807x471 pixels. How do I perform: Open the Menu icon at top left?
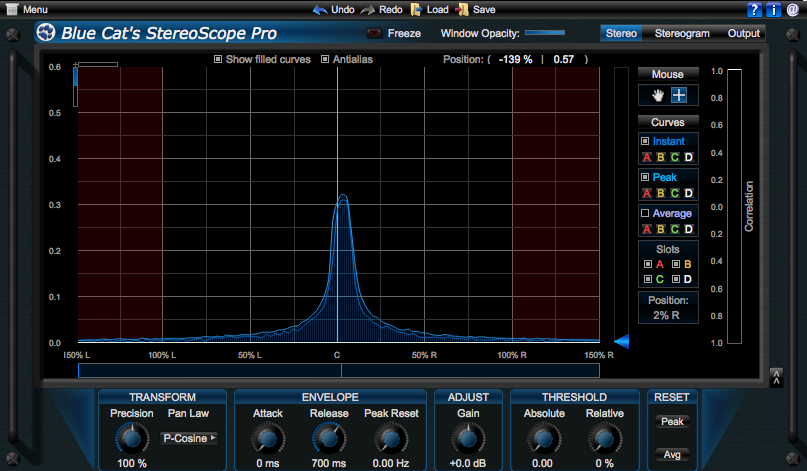[11, 9]
